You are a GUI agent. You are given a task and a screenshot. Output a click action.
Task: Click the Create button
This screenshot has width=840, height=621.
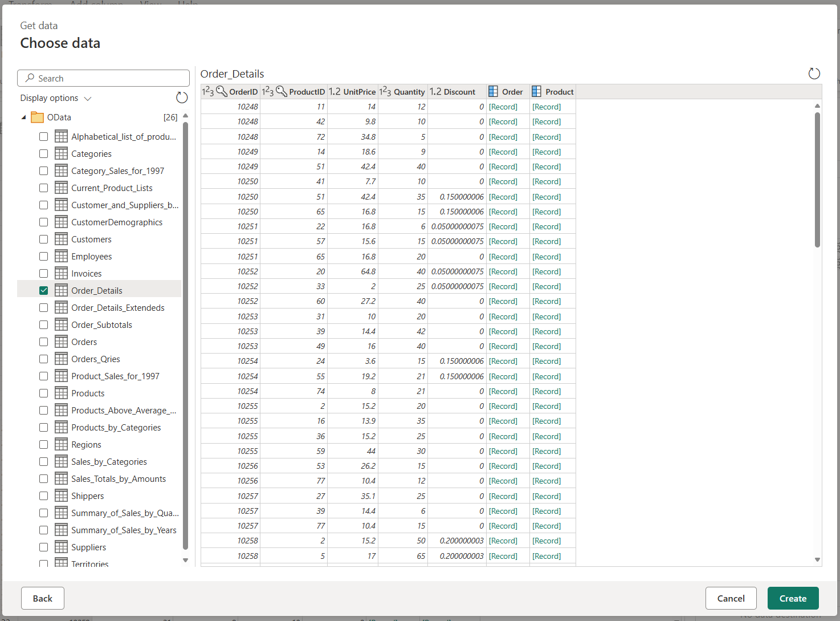coord(793,598)
